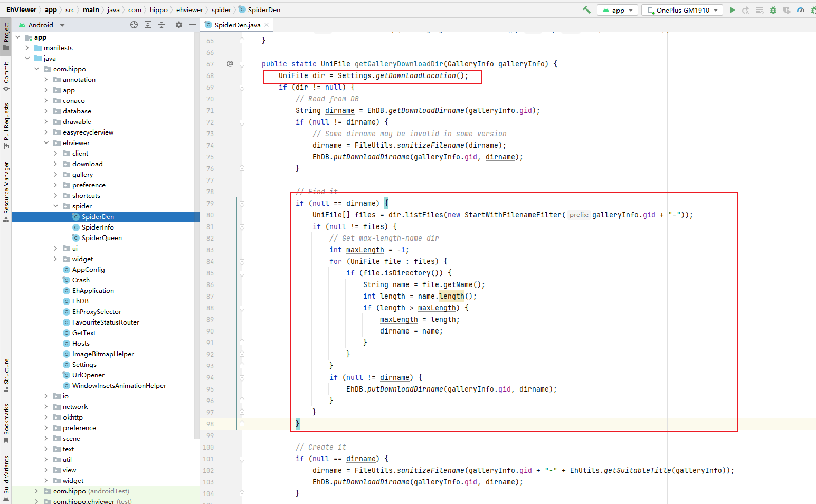Open the Profiler gauge icon
Screen dimensions: 816x504
tap(801, 10)
